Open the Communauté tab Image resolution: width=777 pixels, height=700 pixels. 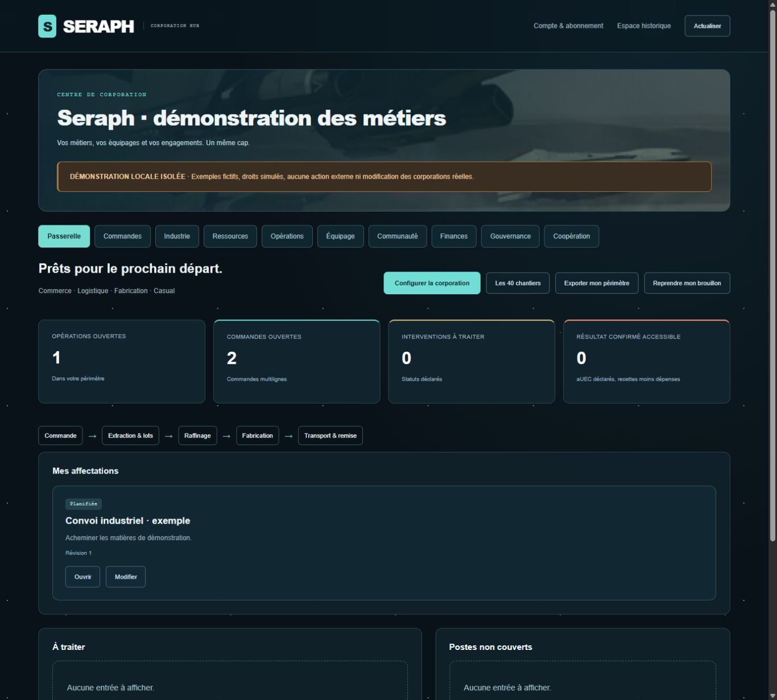pyautogui.click(x=398, y=236)
